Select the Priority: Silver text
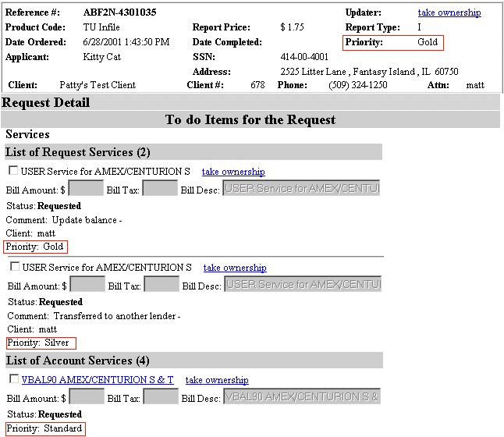The image size is (504, 437). tap(38, 343)
